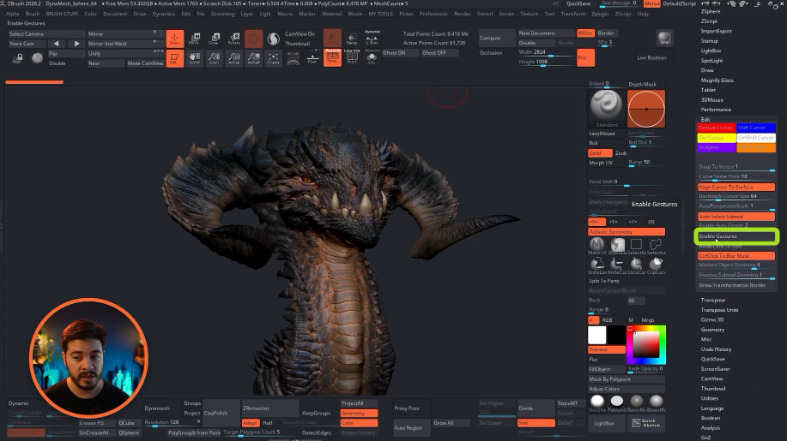Select the Move tool icon
The width and height of the screenshot is (787, 441).
click(x=195, y=39)
